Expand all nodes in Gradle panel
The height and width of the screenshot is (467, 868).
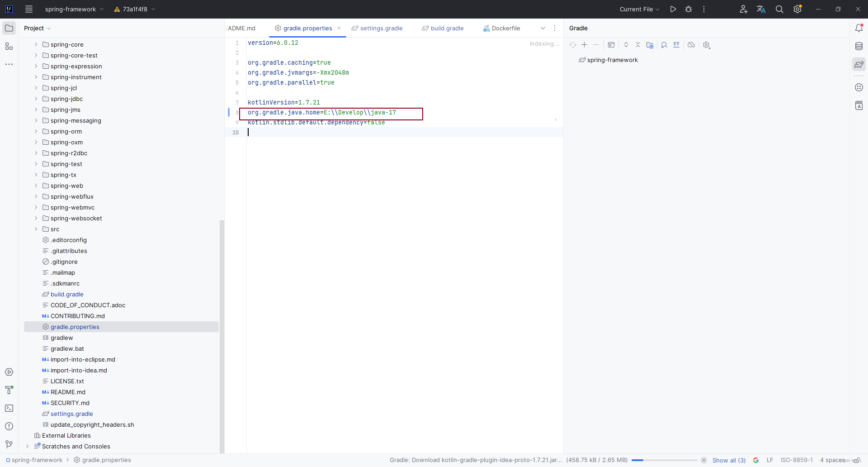click(x=626, y=45)
